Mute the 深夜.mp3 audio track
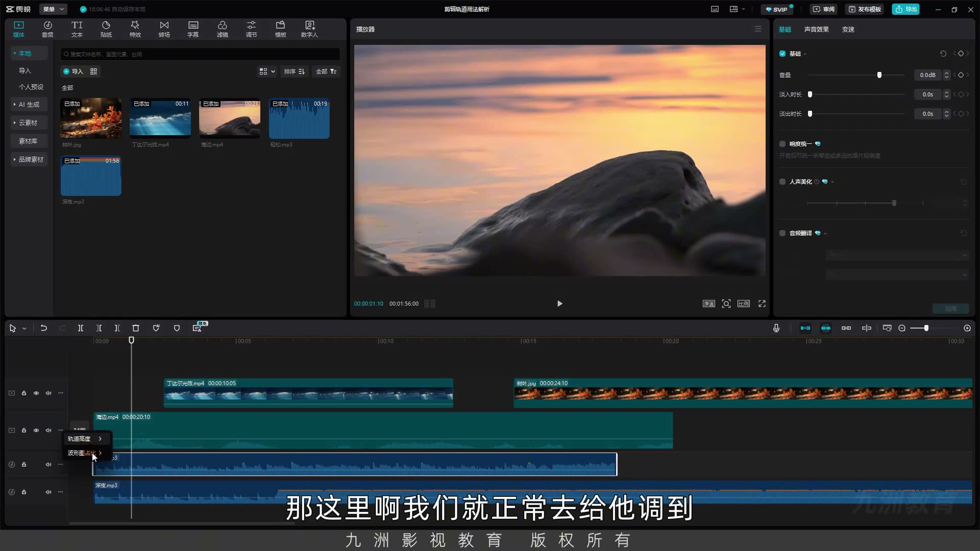This screenshot has width=980, height=551. [48, 492]
